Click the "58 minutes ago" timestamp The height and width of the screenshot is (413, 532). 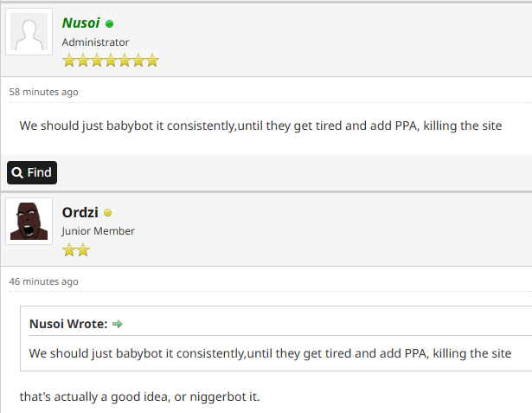[43, 92]
